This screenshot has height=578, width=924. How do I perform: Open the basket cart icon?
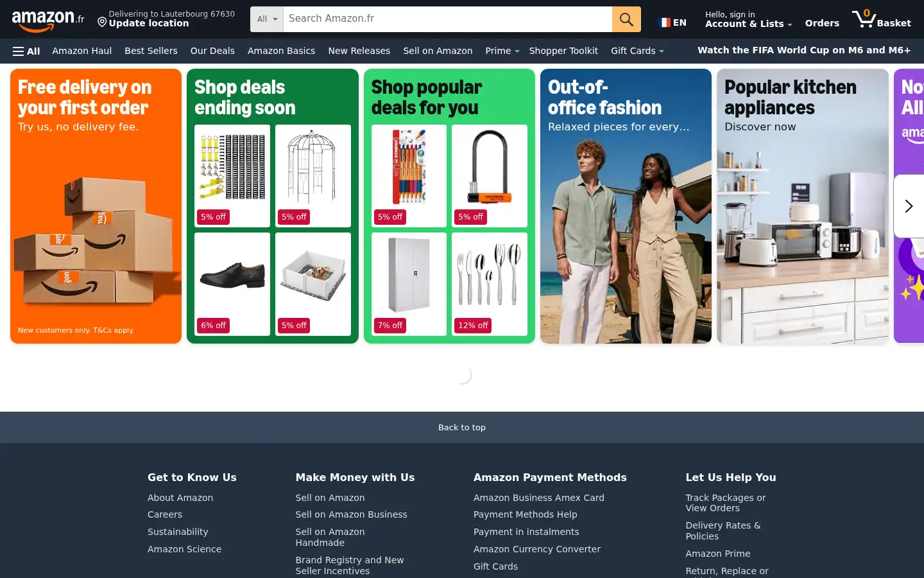click(x=881, y=19)
